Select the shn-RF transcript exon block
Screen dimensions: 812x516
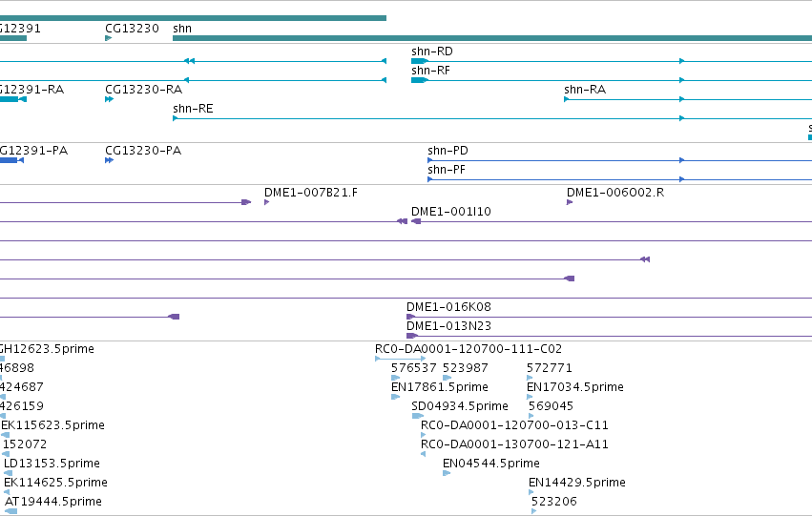tap(420, 80)
